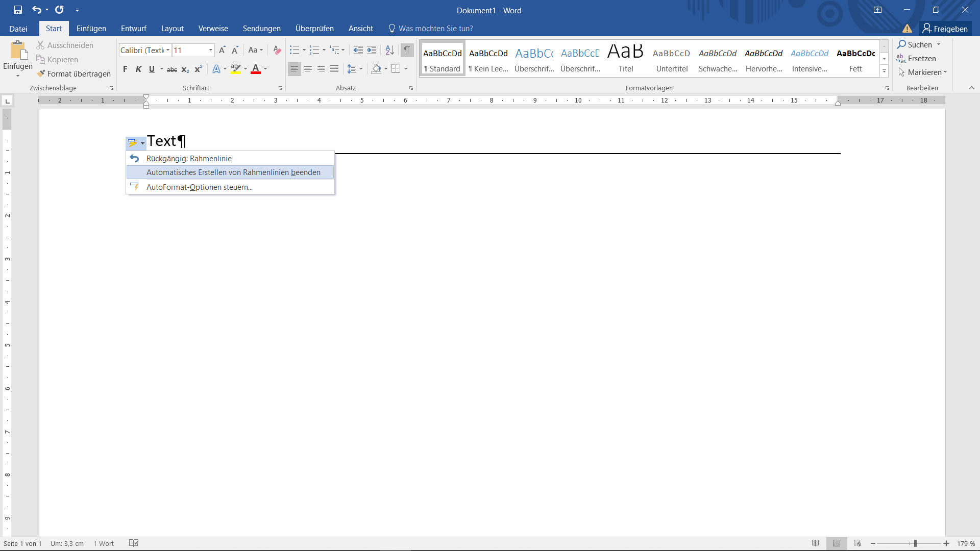Open the borders dropdown arrow
The height and width of the screenshot is (551, 980).
[x=406, y=69]
